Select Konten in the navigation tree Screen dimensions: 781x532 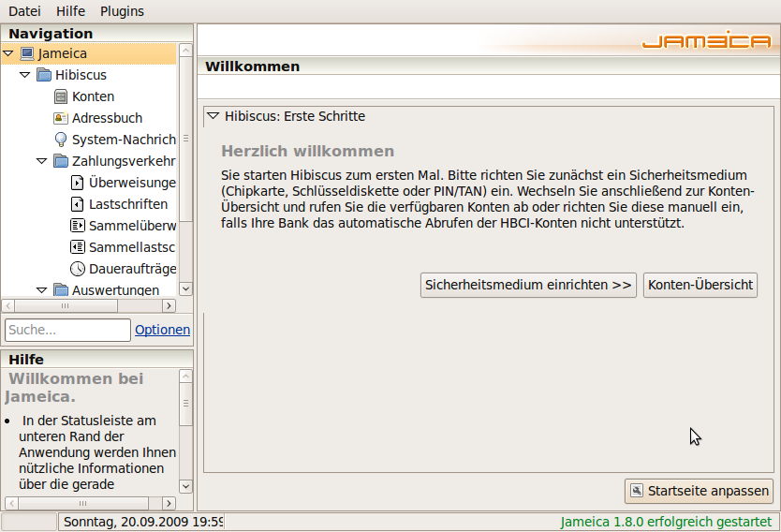93,96
